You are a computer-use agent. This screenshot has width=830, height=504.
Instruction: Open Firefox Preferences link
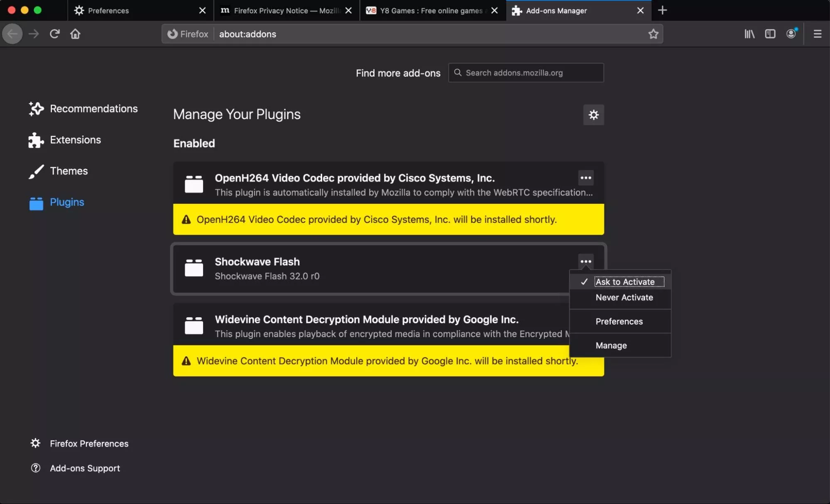click(x=89, y=443)
